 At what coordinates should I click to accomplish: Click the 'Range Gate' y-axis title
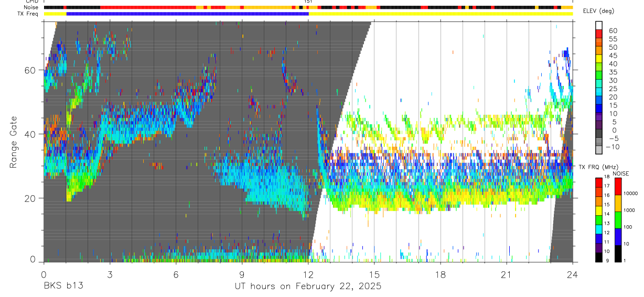click(14, 142)
